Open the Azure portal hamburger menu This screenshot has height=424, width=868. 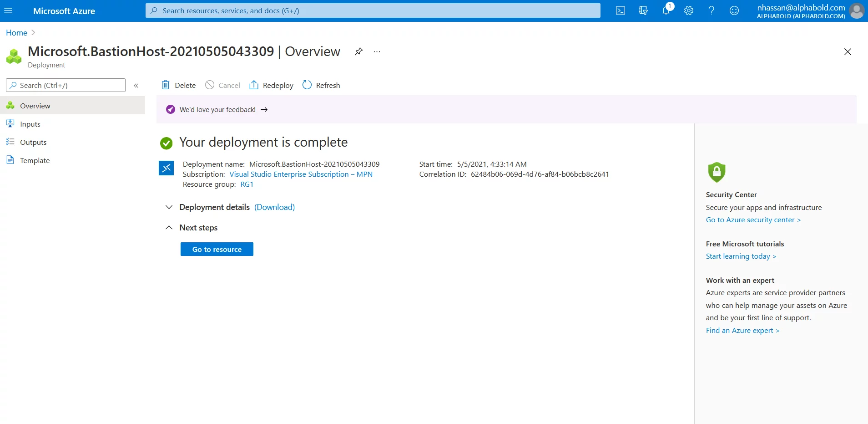8,11
